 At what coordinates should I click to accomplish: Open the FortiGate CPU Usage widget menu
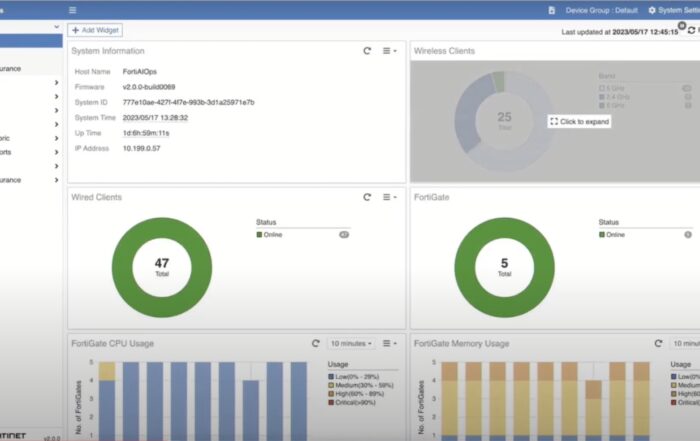coord(389,343)
